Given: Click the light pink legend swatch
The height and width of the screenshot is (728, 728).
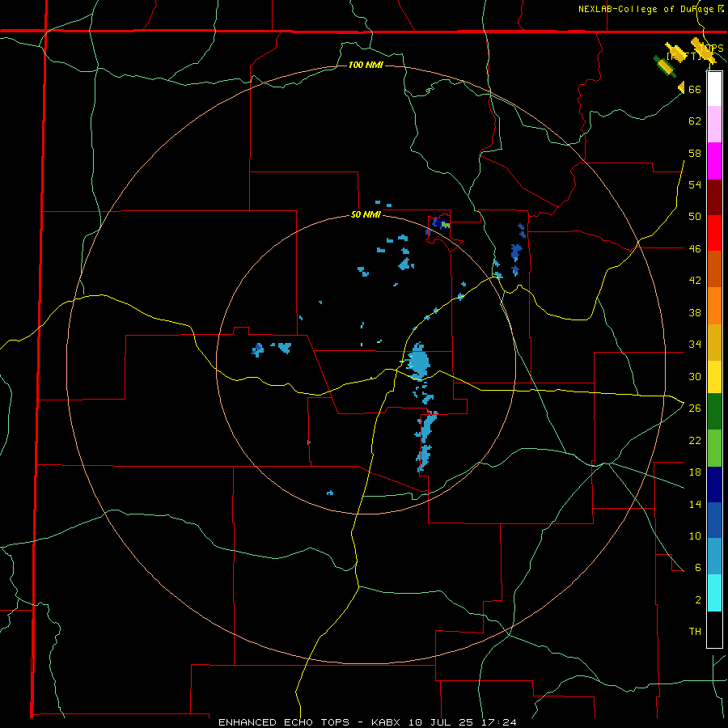Looking at the screenshot, I should [714, 125].
